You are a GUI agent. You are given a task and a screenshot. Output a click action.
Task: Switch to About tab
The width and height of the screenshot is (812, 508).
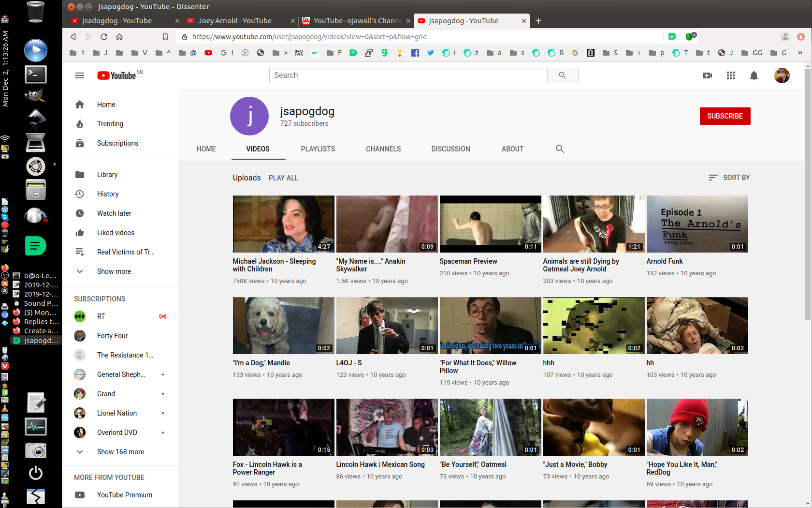click(x=513, y=149)
